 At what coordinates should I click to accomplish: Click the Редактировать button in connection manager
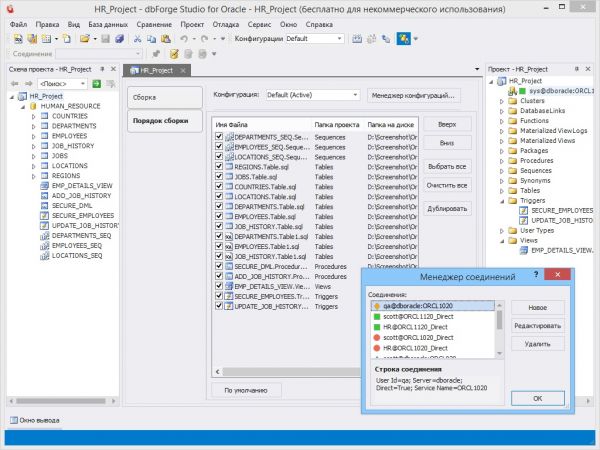pyautogui.click(x=538, y=325)
